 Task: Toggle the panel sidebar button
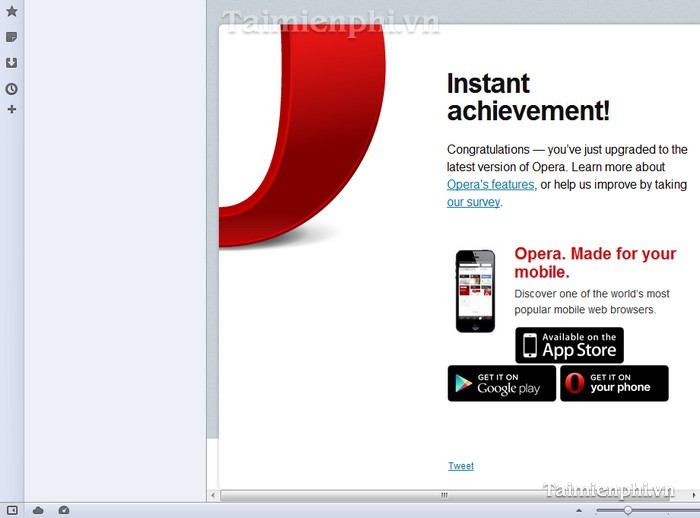12,510
